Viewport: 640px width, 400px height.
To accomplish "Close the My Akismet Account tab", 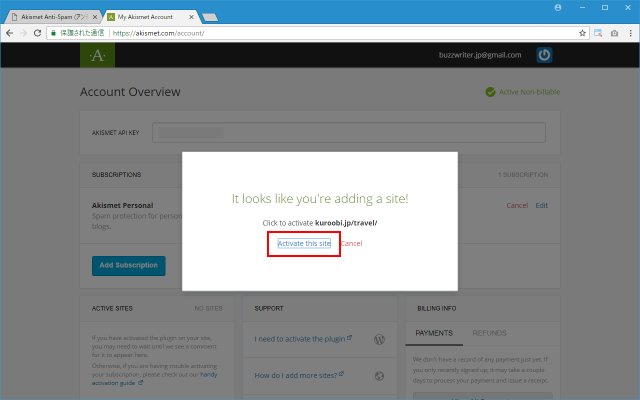I will coord(191,17).
